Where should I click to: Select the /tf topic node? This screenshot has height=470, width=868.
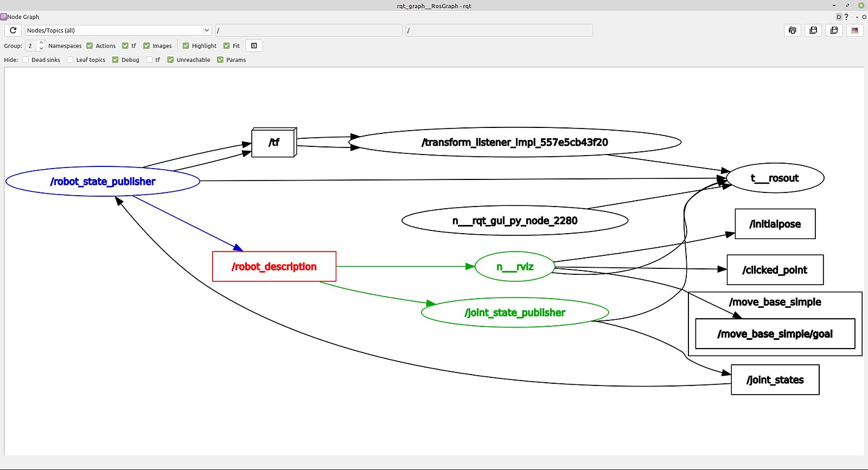(274, 142)
